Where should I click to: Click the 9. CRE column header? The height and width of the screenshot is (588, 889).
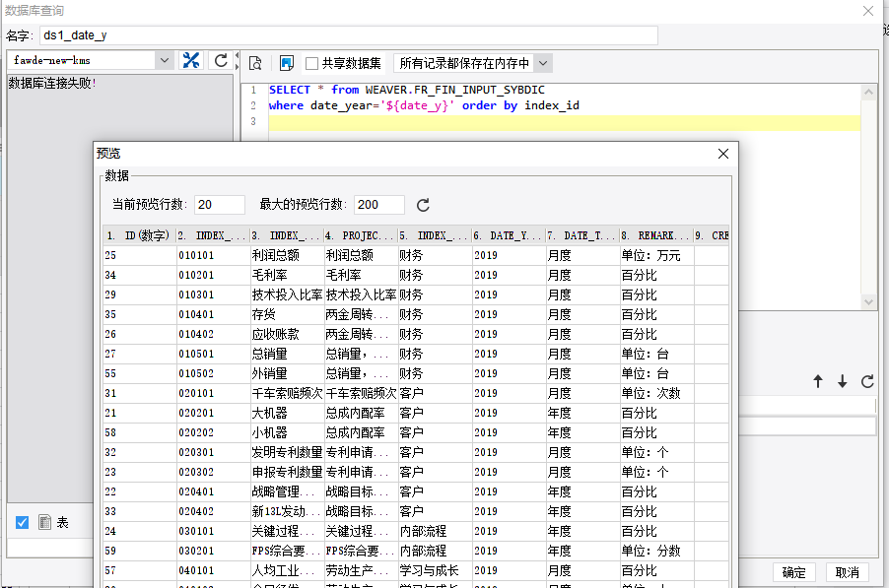click(x=712, y=235)
